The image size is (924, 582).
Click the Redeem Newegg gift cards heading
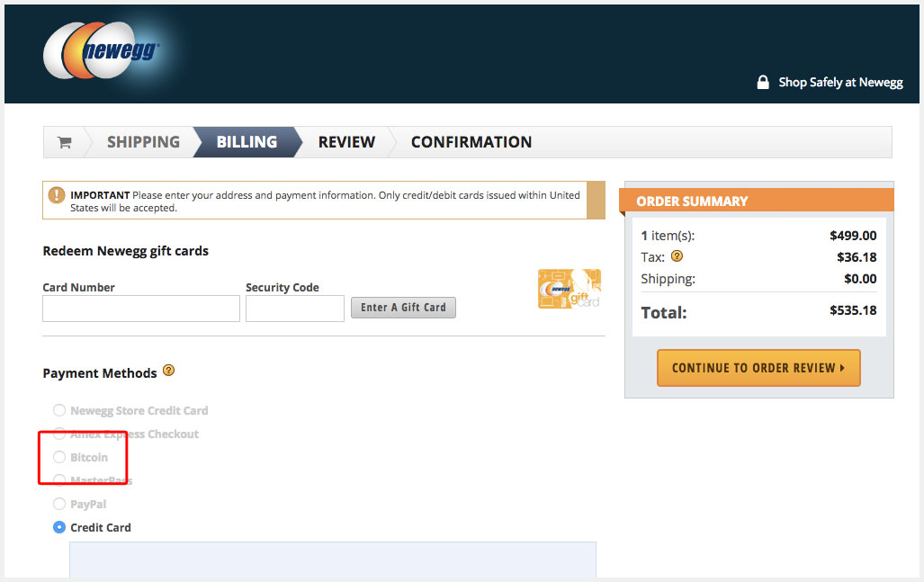click(x=126, y=251)
